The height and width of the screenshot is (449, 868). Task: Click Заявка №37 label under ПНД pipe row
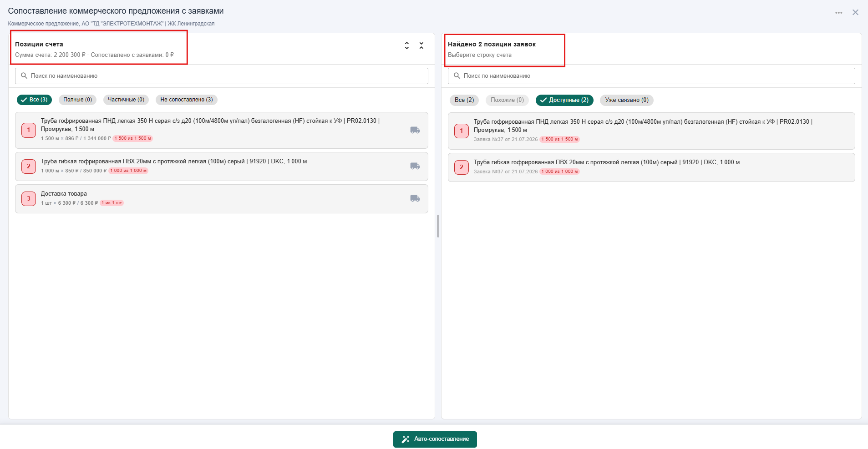click(x=505, y=139)
